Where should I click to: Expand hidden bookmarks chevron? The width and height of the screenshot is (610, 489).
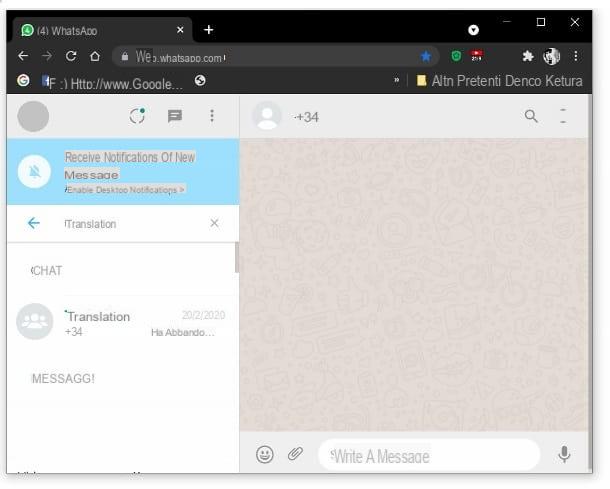[396, 80]
